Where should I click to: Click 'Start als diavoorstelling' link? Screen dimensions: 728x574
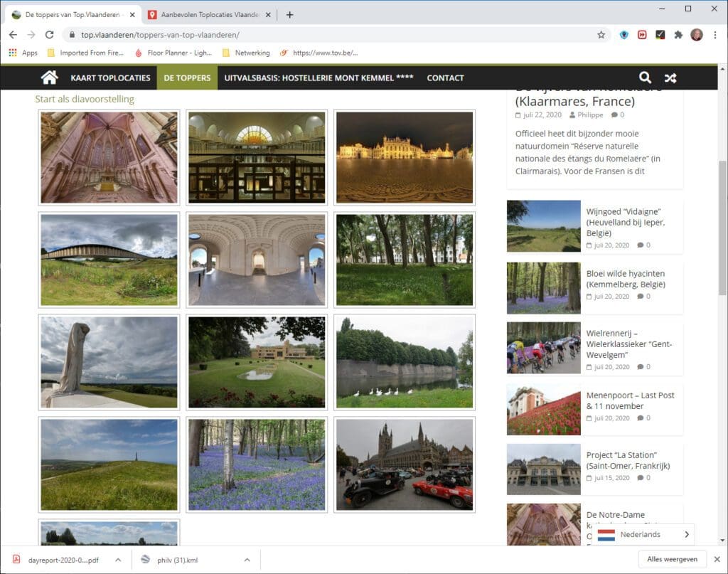coord(85,99)
